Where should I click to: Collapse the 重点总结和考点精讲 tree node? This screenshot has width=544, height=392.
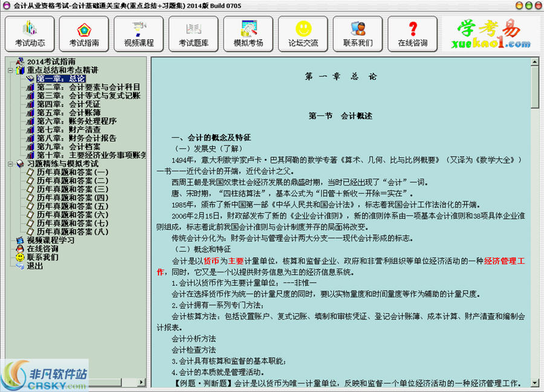point(10,70)
